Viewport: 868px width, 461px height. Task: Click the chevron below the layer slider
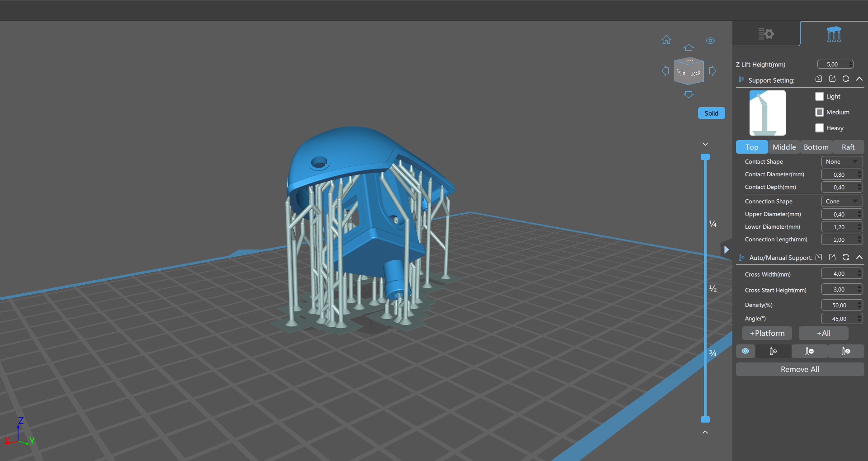coord(705,433)
